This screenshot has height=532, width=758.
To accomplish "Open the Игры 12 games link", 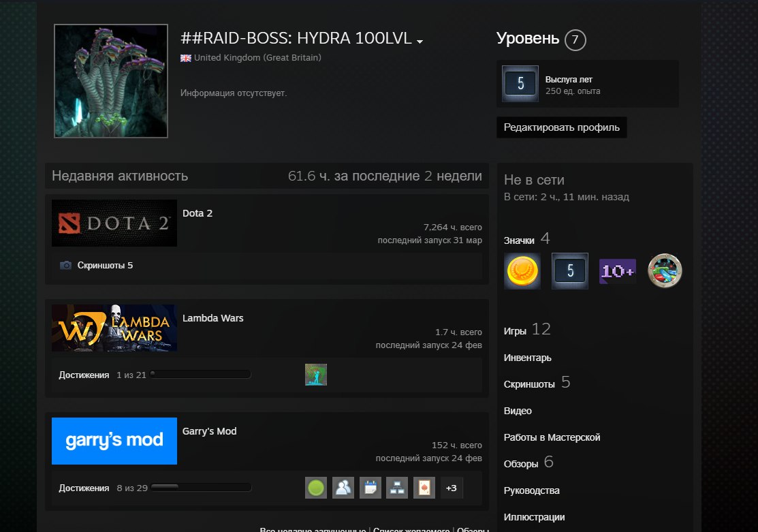I will [527, 330].
